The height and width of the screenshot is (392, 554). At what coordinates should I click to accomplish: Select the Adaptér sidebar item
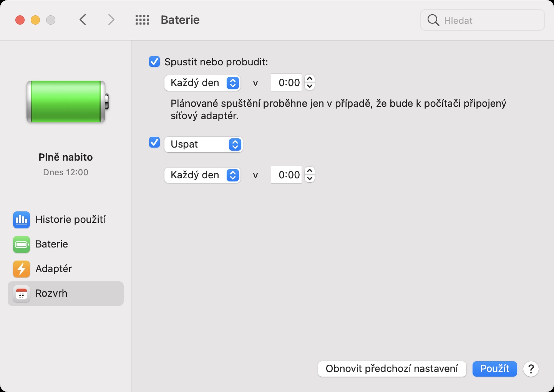(54, 269)
